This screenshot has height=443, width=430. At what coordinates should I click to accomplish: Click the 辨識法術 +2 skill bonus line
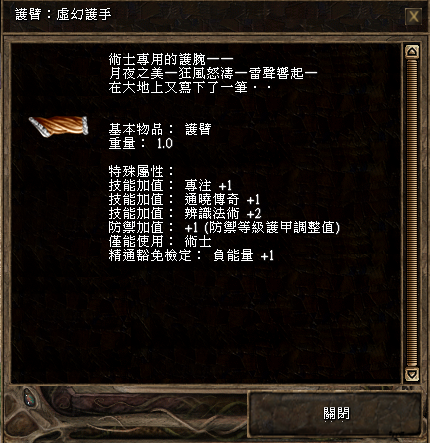pos(185,213)
